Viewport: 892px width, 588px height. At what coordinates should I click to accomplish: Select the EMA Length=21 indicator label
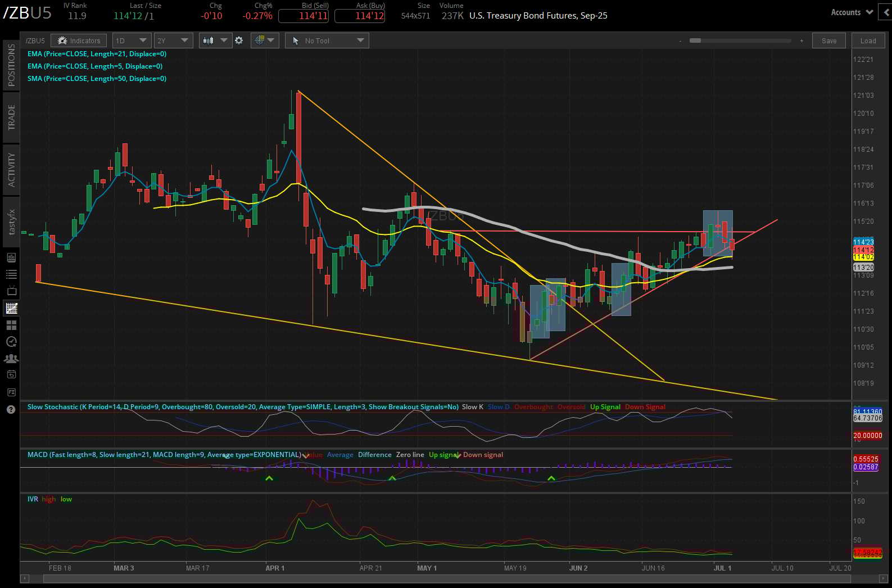click(x=97, y=54)
